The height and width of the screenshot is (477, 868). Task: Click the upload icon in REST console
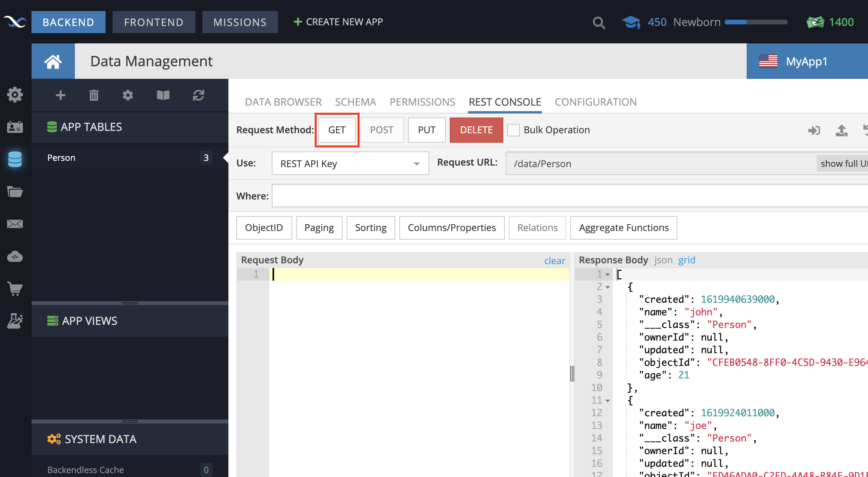[x=842, y=130]
